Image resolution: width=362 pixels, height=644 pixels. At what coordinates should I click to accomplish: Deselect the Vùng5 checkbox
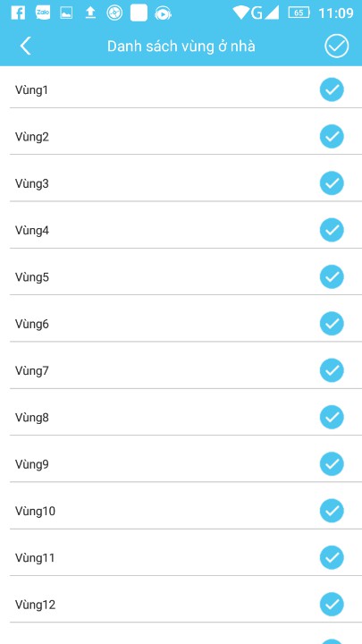click(x=332, y=276)
